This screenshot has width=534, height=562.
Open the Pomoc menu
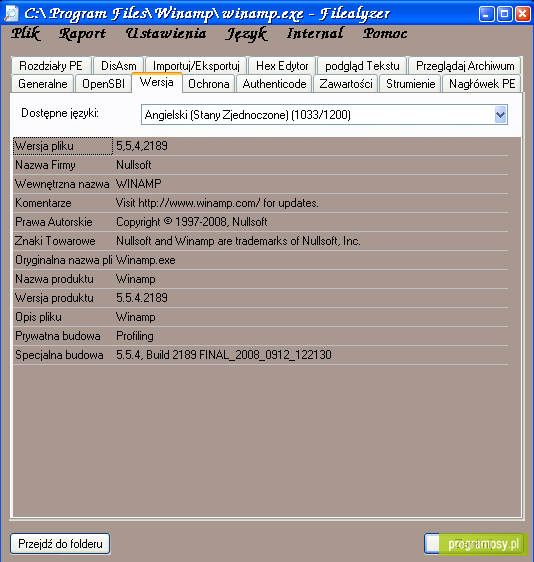click(x=385, y=33)
